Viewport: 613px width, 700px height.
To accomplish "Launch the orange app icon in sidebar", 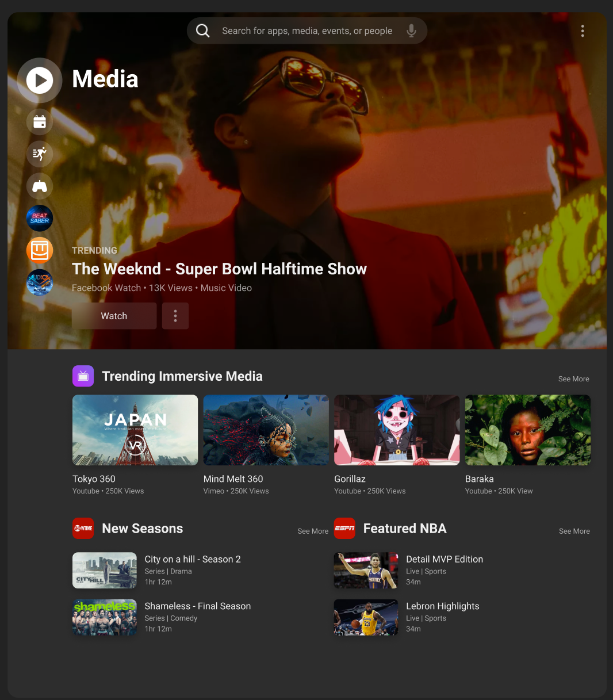I will click(40, 251).
